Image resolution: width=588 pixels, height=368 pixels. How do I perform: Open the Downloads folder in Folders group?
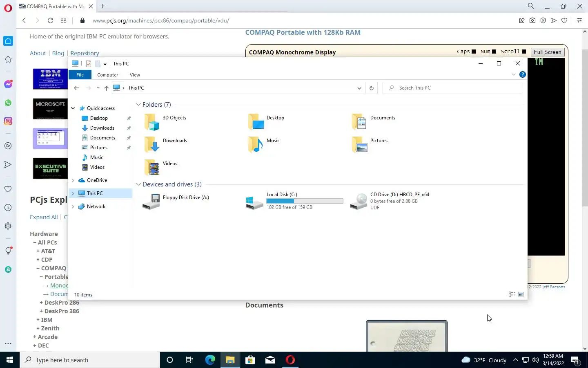coord(166,144)
